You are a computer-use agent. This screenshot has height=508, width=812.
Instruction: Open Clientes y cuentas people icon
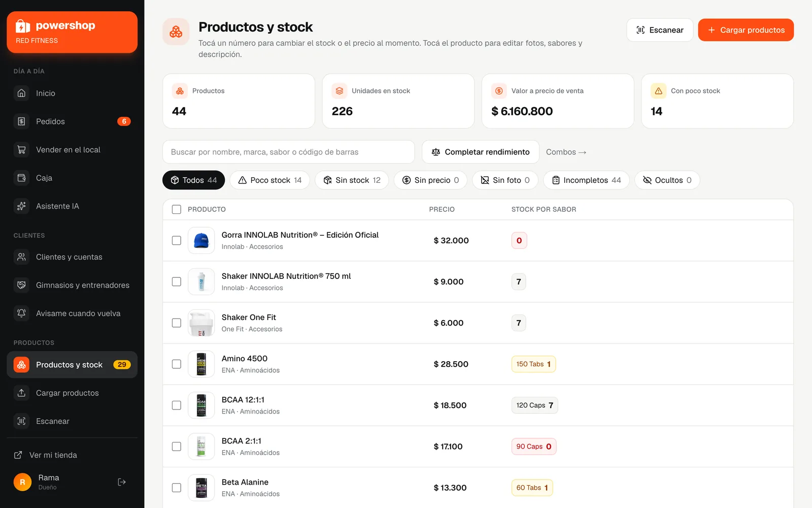pyautogui.click(x=21, y=257)
